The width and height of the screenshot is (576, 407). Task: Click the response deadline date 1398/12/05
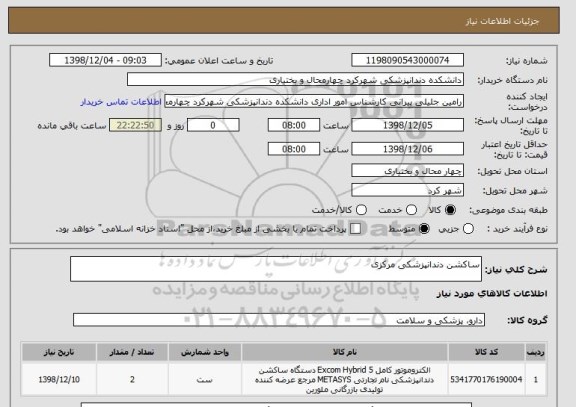coord(407,125)
